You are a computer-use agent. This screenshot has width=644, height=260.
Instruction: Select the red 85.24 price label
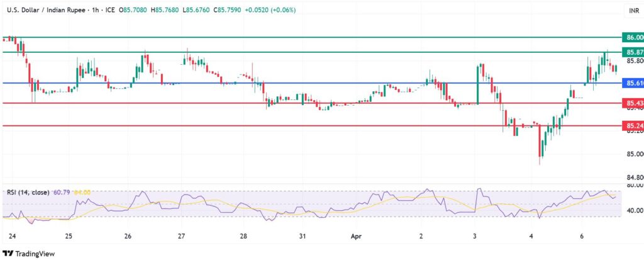click(x=631, y=126)
